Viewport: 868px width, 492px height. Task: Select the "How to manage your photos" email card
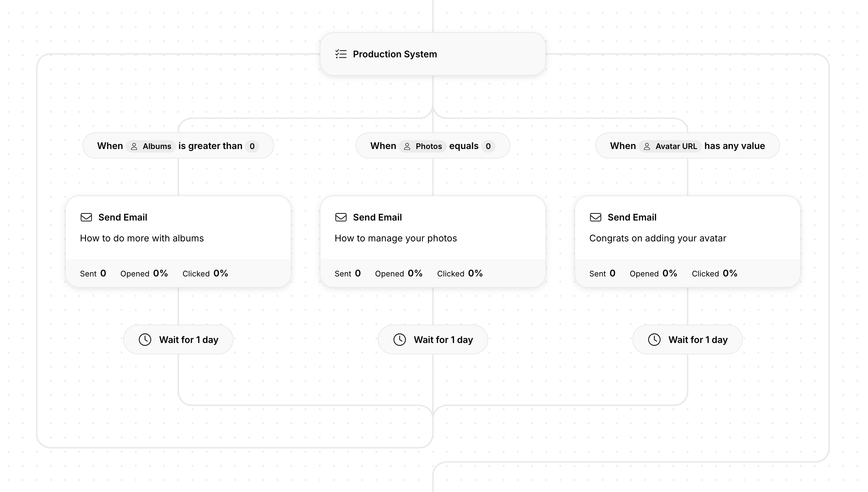(432, 238)
